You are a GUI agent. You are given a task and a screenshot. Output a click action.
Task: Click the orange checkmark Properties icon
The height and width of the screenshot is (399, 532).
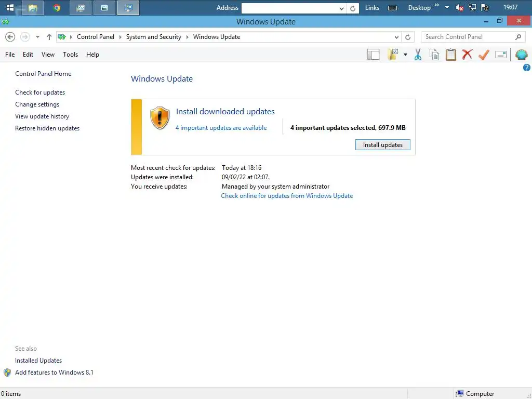tap(484, 55)
